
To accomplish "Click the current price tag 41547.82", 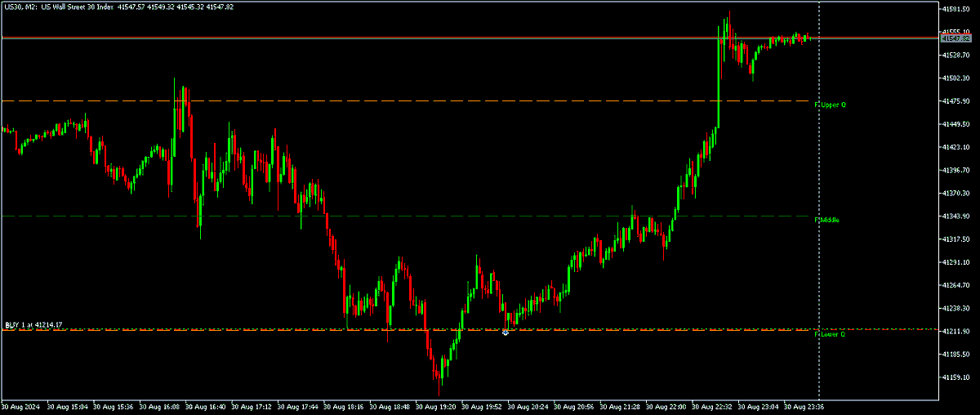I will point(955,38).
